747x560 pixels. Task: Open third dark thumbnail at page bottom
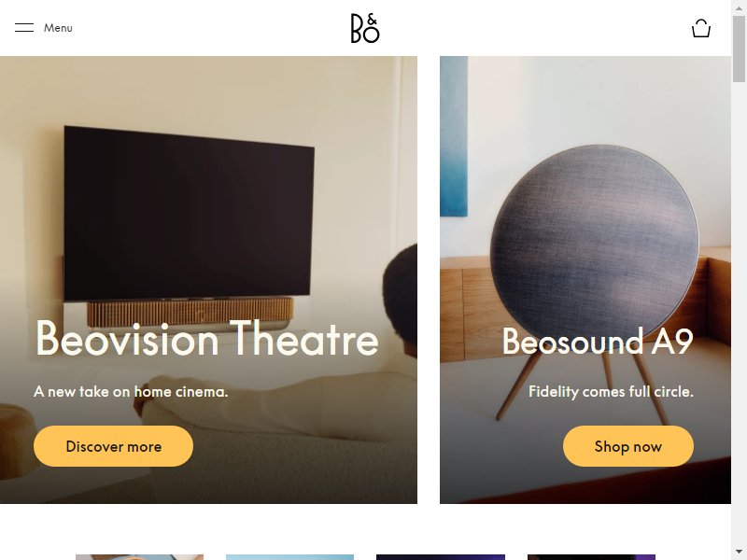click(x=441, y=557)
